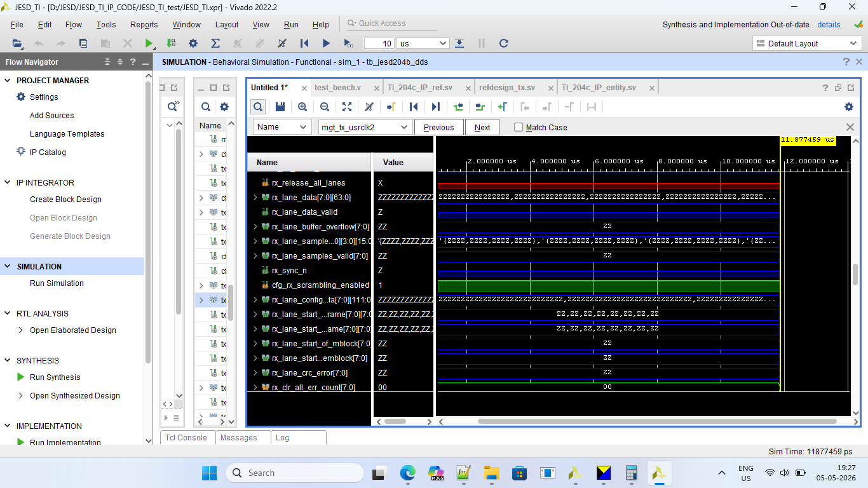This screenshot has width=868, height=488.
Task: Click the waveform Zoom Fit icon
Action: (x=347, y=107)
